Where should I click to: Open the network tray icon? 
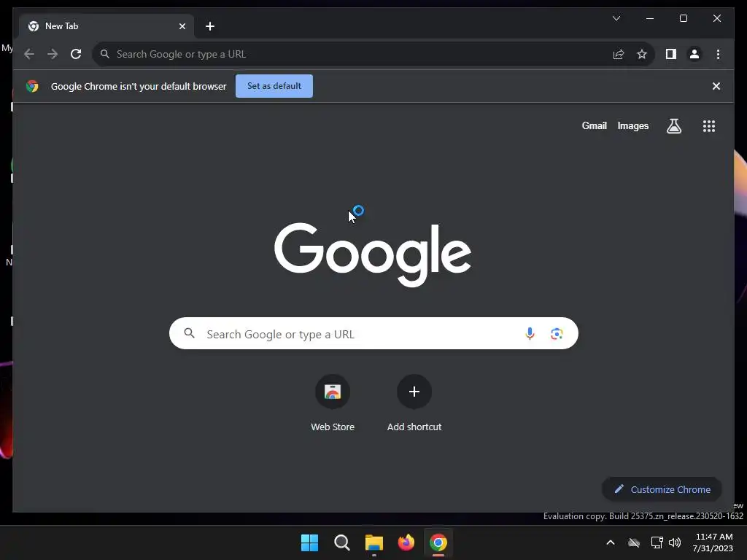pos(657,542)
